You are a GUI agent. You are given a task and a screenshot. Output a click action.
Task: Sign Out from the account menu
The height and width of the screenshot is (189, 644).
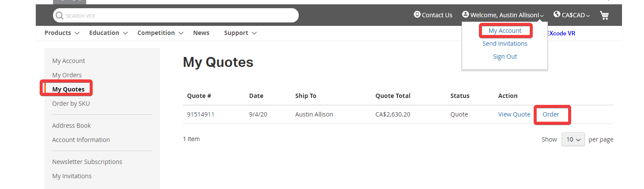click(505, 57)
